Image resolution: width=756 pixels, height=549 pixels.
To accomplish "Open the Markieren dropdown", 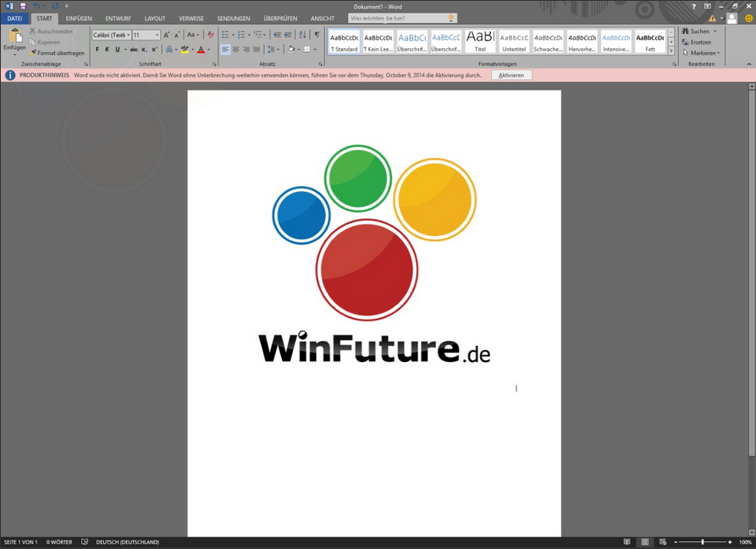I will coord(701,53).
